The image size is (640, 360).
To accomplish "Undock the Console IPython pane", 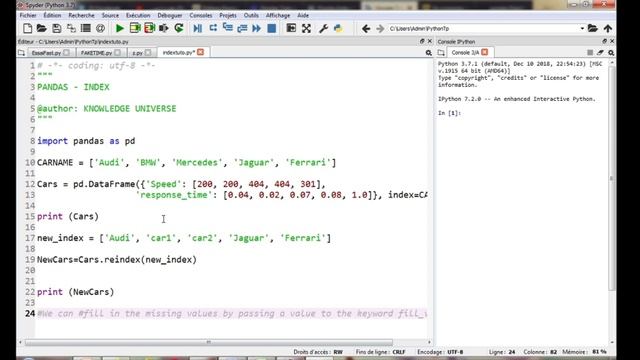I will (604, 41).
